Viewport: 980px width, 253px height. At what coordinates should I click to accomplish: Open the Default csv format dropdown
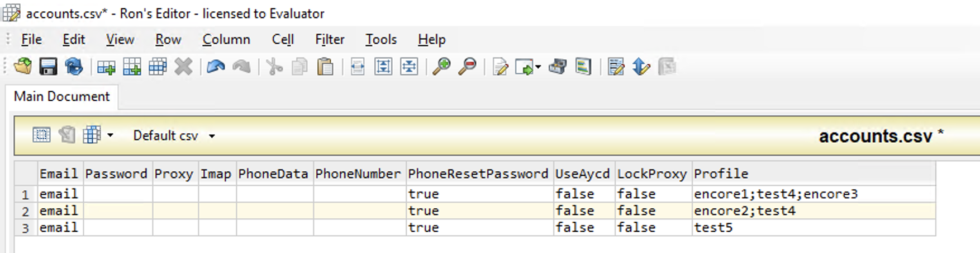pyautogui.click(x=212, y=136)
